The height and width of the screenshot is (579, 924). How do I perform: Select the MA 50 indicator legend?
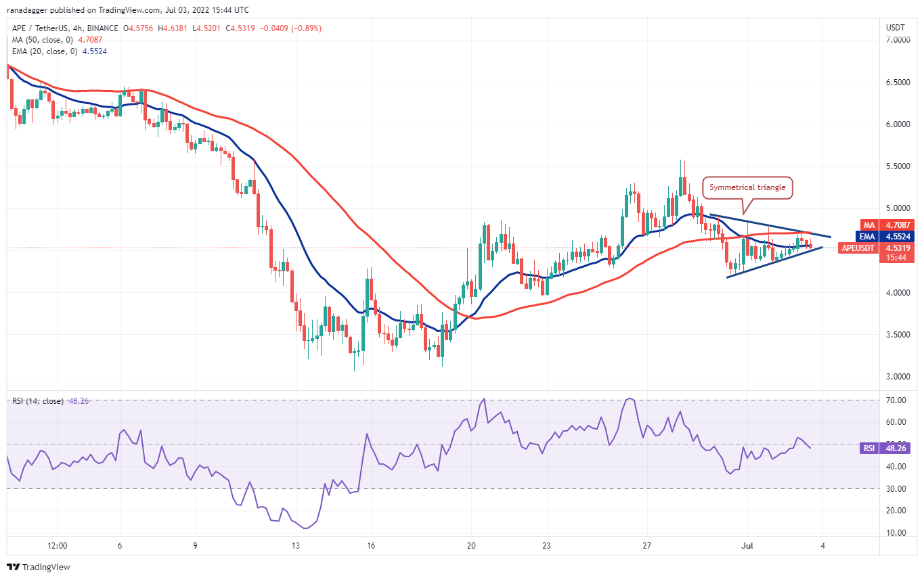pyautogui.click(x=43, y=40)
